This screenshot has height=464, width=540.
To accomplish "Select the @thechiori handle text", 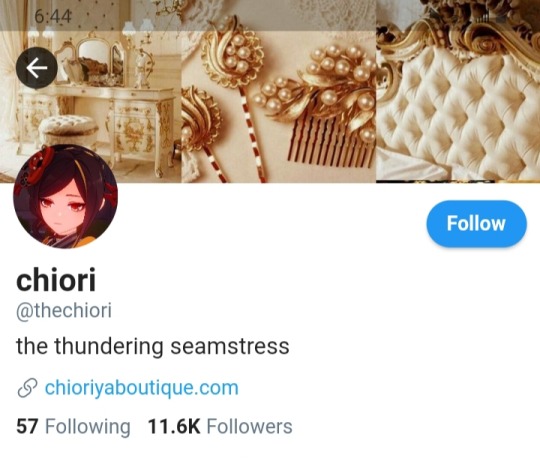I will click(64, 311).
